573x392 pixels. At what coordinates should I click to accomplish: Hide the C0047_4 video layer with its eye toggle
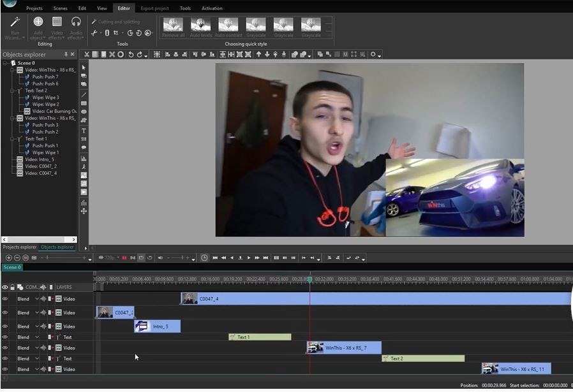5,298
